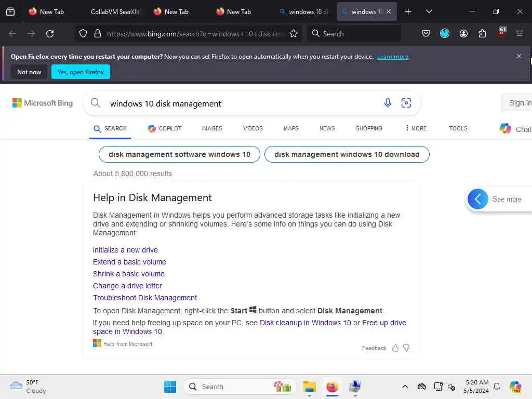Click the blue circular extension icon

[445, 33]
